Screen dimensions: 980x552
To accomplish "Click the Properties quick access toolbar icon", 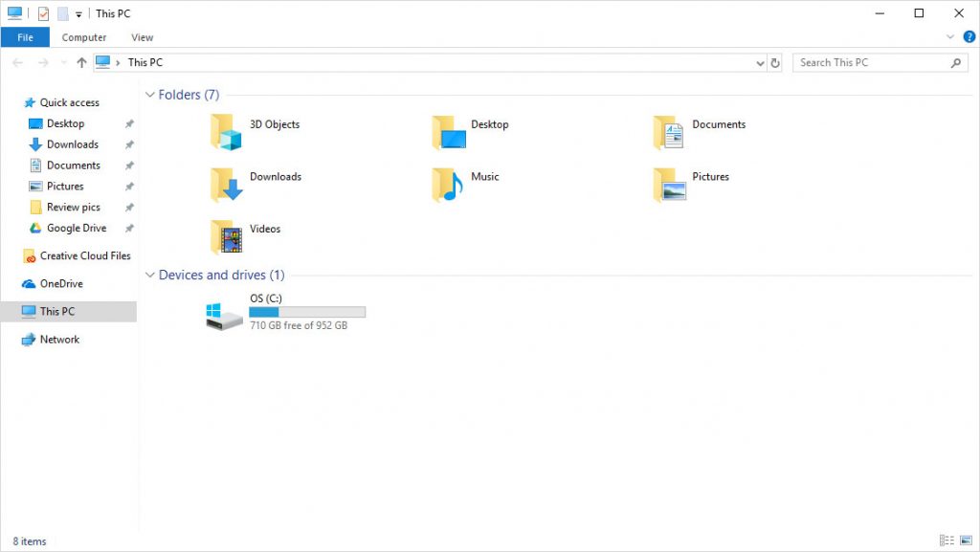I will (43, 13).
